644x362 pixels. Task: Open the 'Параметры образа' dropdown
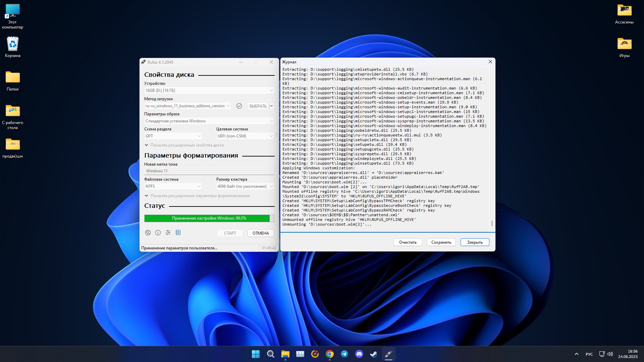(x=209, y=121)
